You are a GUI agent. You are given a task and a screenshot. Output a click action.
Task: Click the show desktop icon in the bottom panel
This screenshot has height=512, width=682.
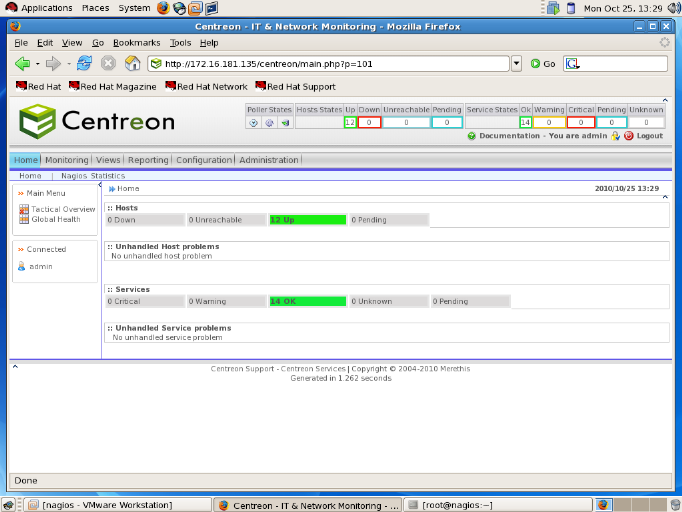pyautogui.click(x=9, y=505)
